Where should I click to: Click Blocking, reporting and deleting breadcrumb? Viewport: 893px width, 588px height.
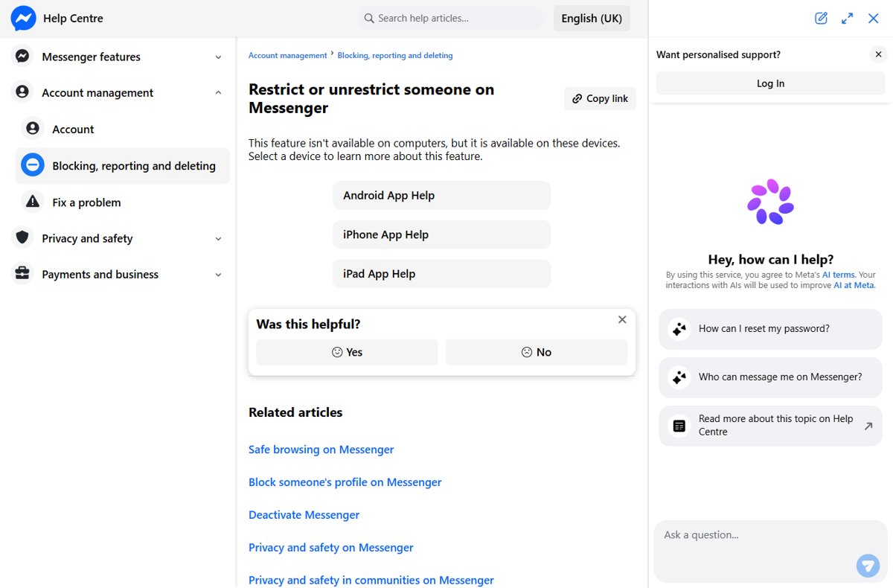(395, 55)
